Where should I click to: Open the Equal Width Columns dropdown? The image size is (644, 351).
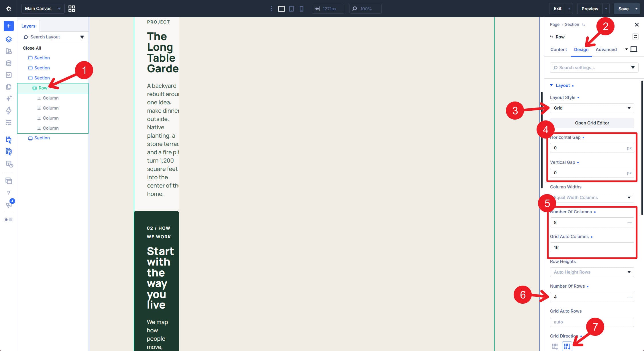point(592,198)
